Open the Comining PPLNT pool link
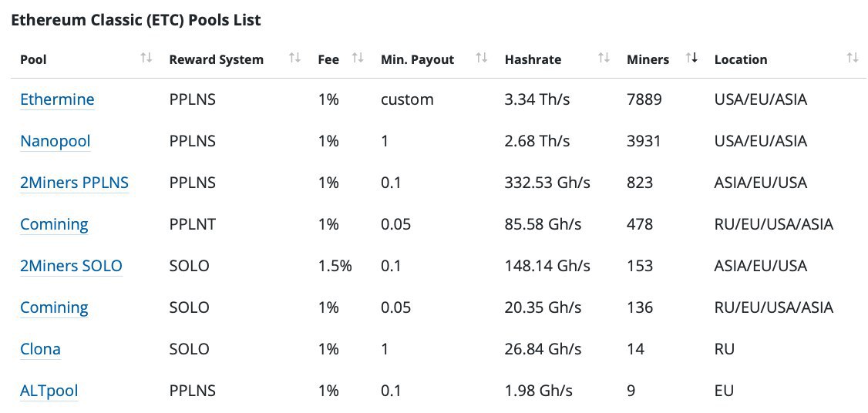The image size is (868, 413). pyautogui.click(x=54, y=224)
